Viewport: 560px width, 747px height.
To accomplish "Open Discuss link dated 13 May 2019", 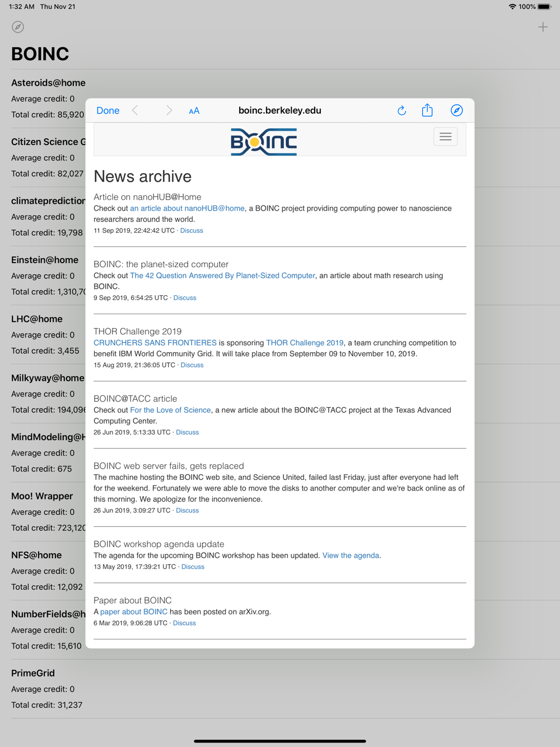I will point(193,567).
